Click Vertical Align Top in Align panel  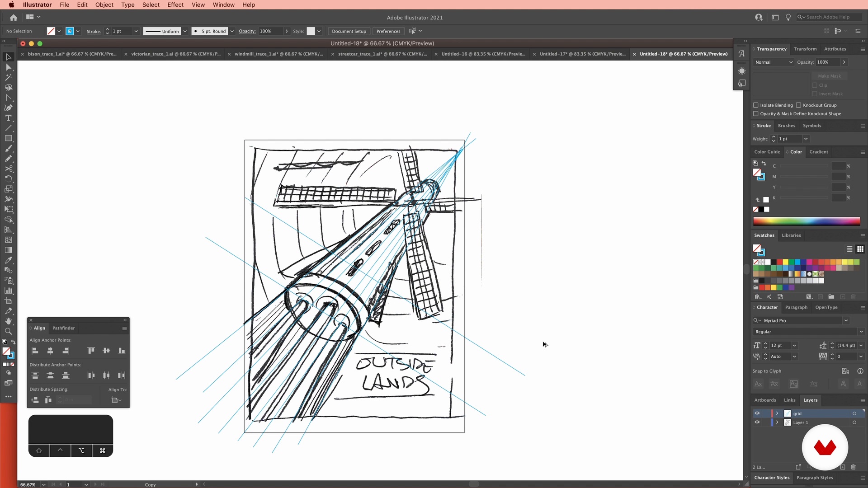tap(91, 351)
